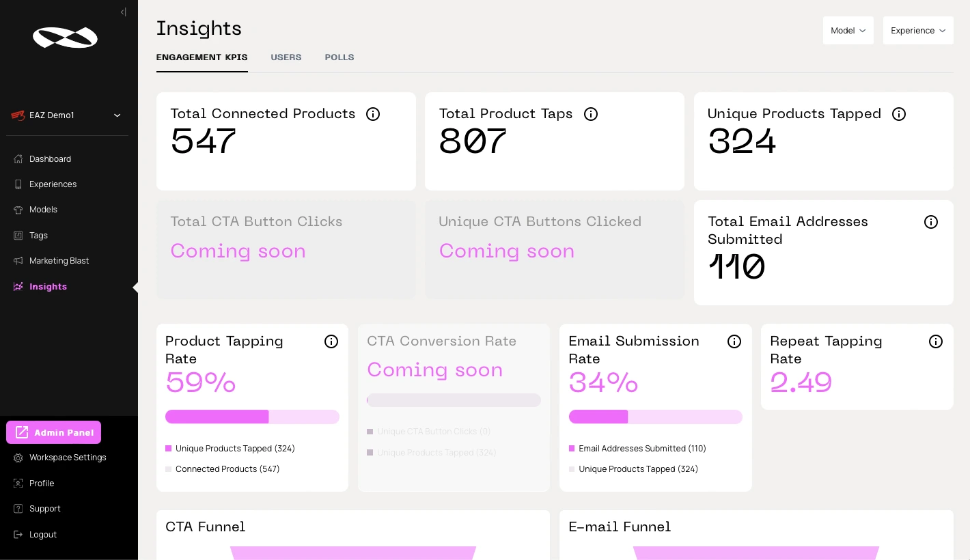Click the Models icon in the sidebar

18,210
